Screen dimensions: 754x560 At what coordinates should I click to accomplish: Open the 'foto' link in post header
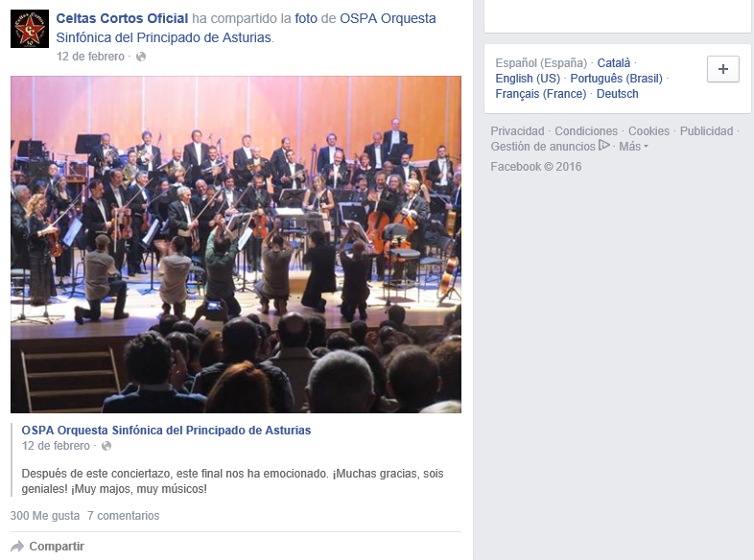306,19
